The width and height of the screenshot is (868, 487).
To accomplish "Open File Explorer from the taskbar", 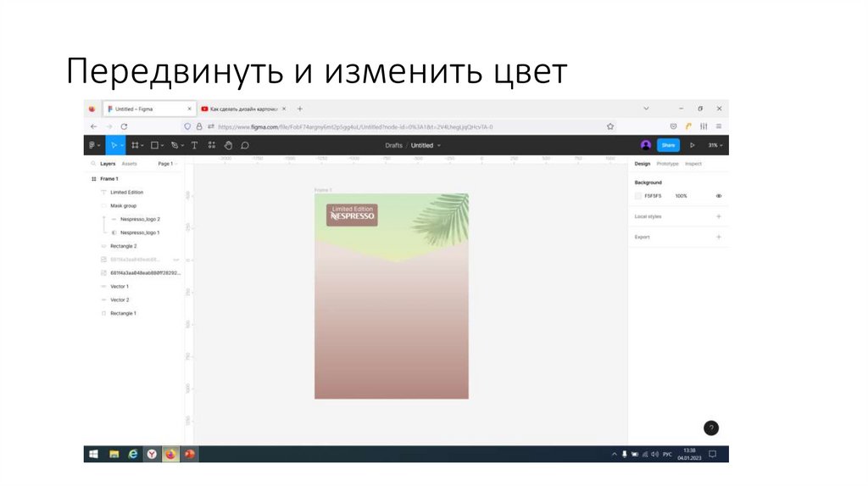I will click(x=114, y=454).
